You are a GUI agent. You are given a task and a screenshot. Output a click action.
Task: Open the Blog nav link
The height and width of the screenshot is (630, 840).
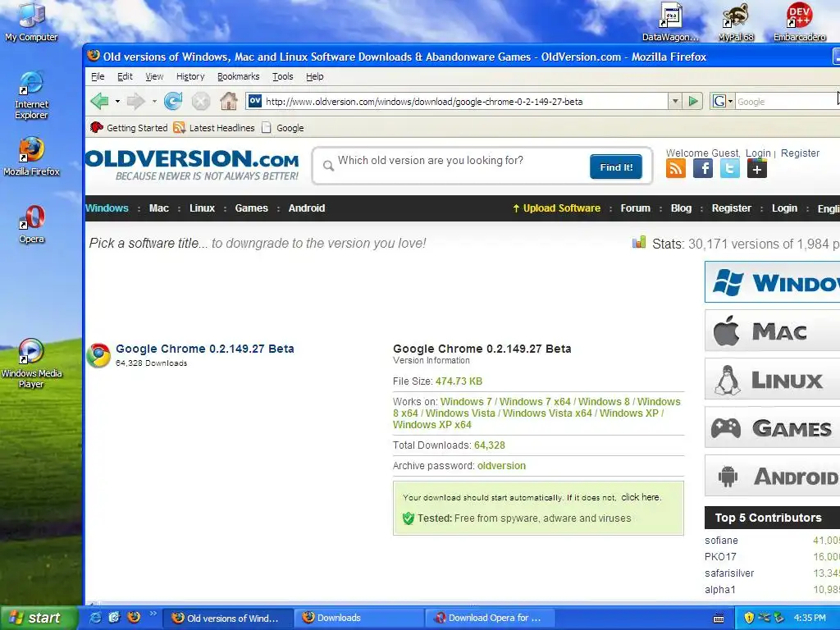click(681, 208)
